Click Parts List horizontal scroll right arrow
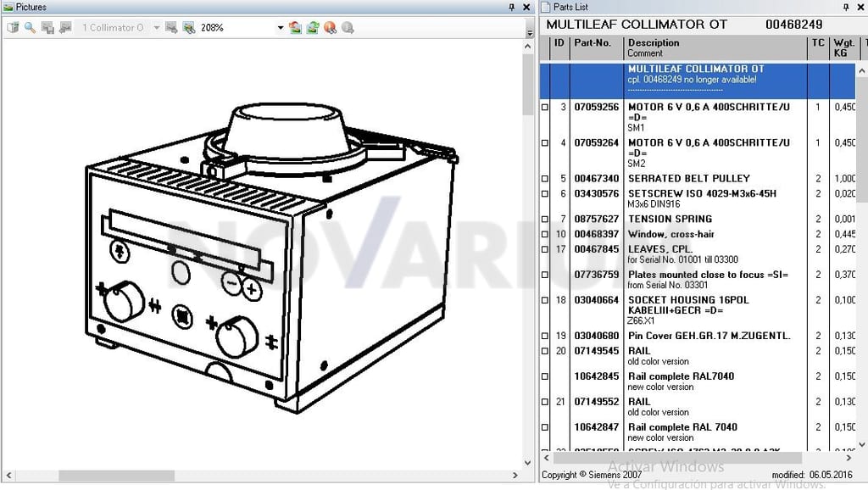The width and height of the screenshot is (868, 490). pos(849,458)
